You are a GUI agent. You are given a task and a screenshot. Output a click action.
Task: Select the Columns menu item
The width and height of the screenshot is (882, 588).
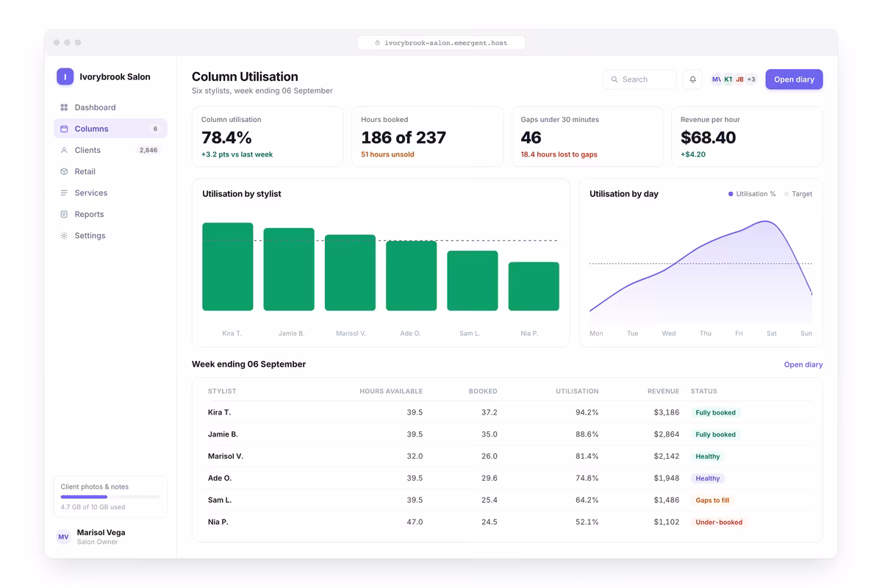[x=110, y=129]
